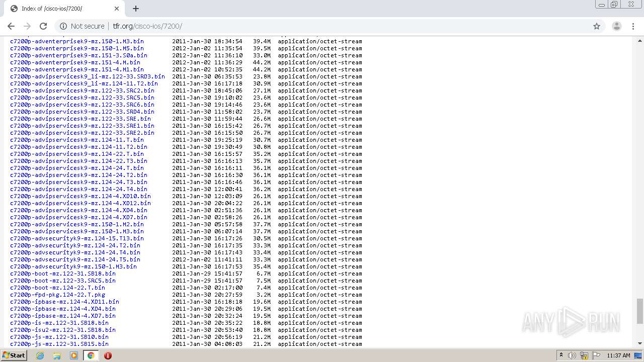Viewport: 644px width, 362px height.
Task: Open a new tab with the plus button
Action: tap(136, 9)
